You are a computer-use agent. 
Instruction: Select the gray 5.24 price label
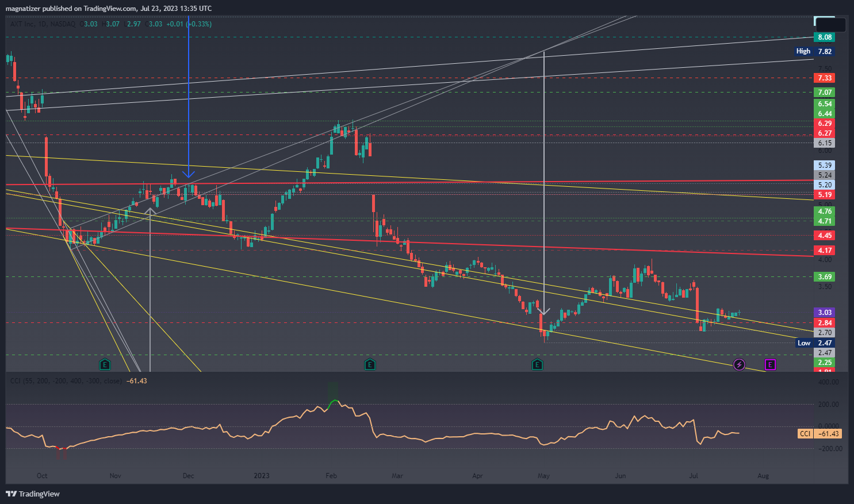point(825,175)
